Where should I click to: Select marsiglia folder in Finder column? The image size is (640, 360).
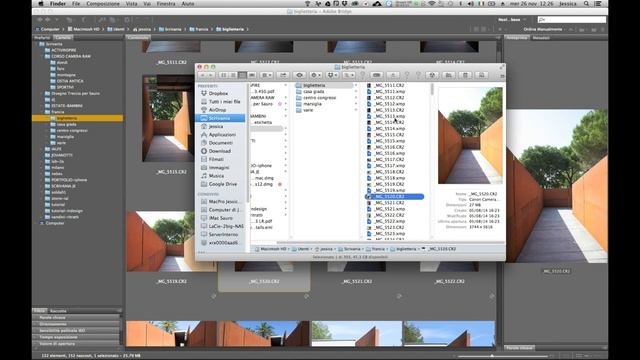click(x=312, y=104)
